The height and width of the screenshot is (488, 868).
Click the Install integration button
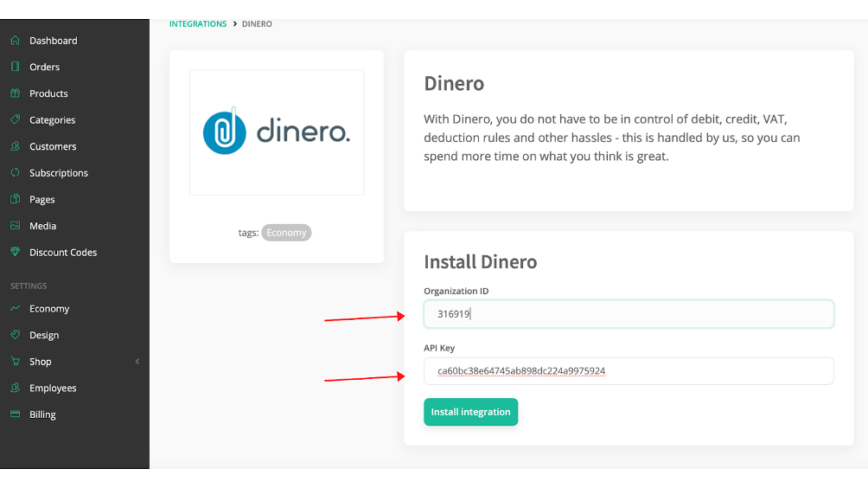[470, 412]
